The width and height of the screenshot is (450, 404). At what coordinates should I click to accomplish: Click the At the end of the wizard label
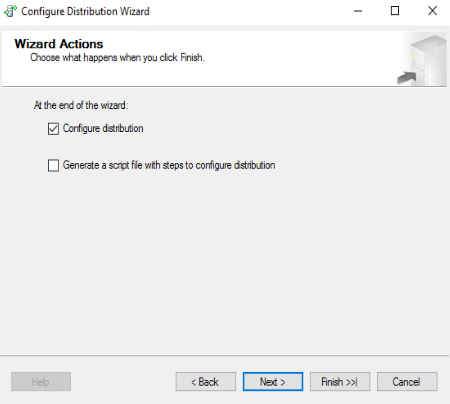click(81, 105)
